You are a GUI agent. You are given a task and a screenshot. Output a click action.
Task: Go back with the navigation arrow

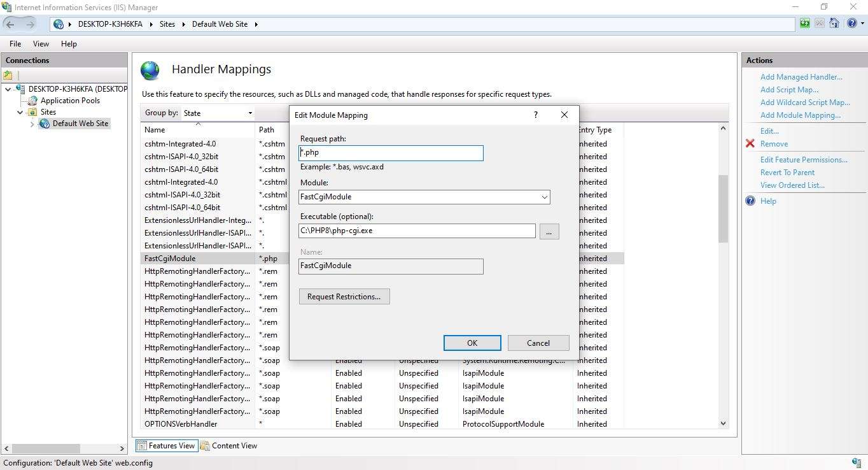(x=10, y=24)
